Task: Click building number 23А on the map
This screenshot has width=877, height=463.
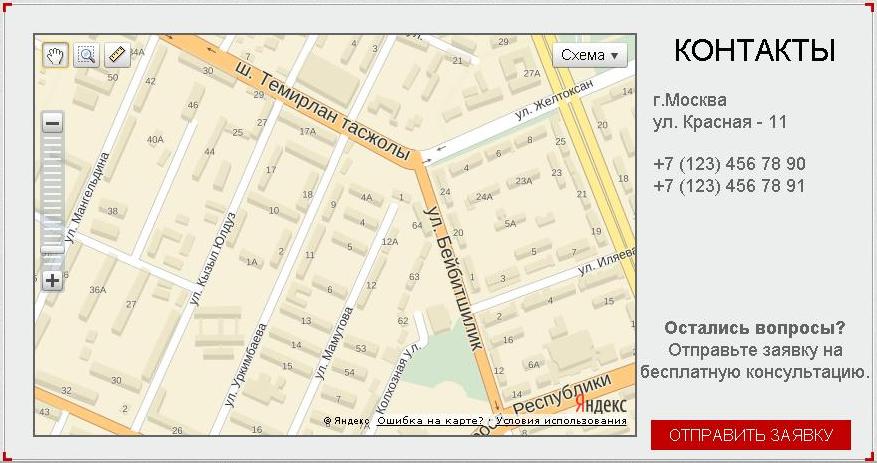Action: click(524, 181)
